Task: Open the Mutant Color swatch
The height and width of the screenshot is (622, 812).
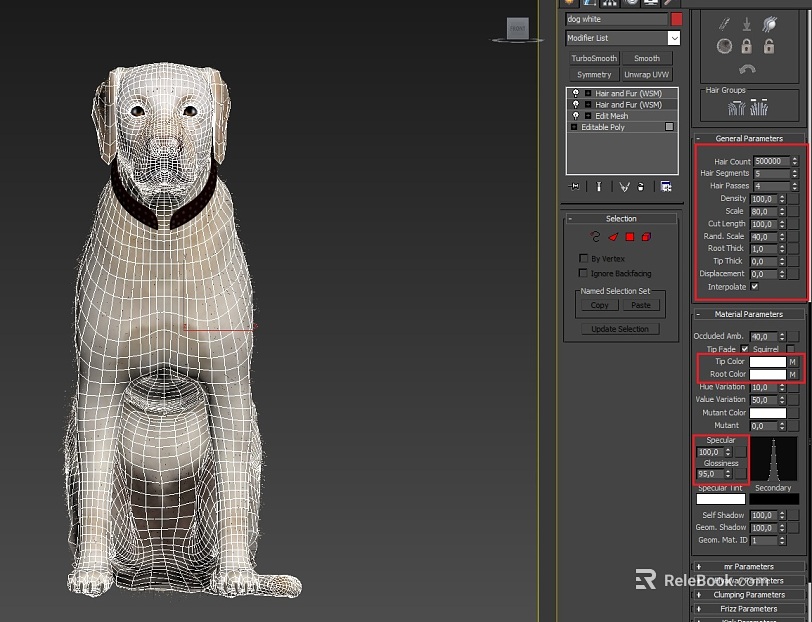Action: click(x=767, y=413)
